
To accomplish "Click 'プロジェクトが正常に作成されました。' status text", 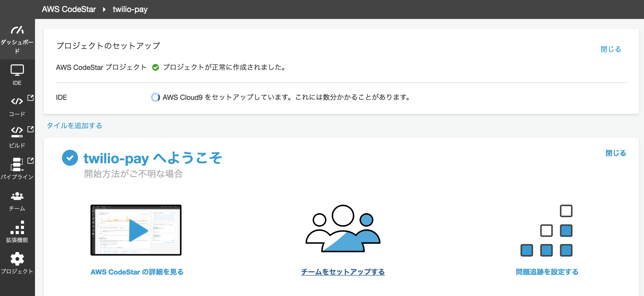I will (225, 67).
